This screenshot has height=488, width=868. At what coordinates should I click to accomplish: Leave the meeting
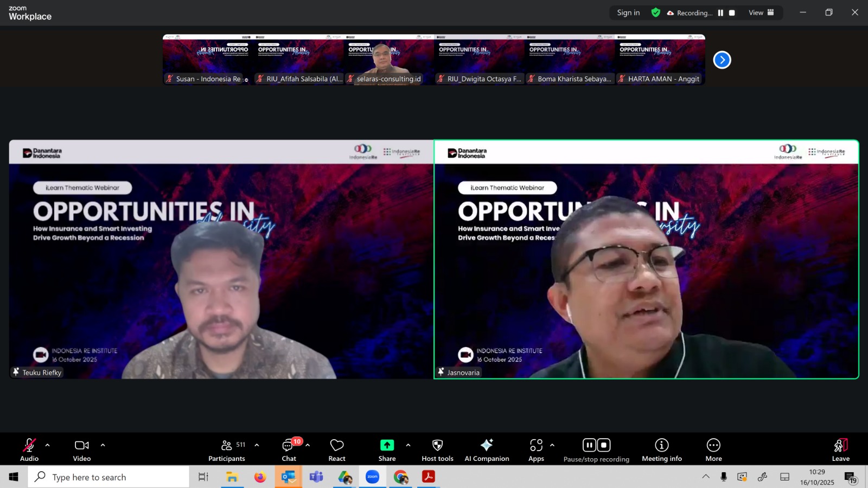pos(840,450)
